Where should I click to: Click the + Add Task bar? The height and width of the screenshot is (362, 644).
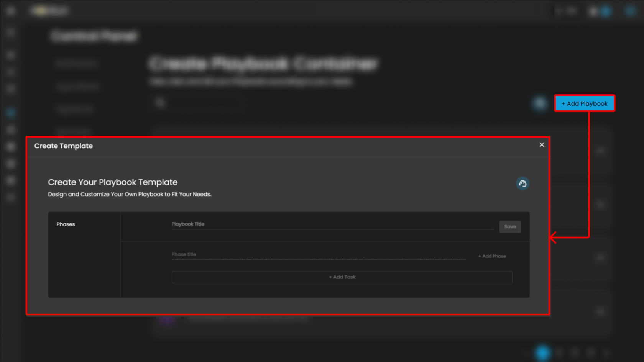tap(342, 277)
